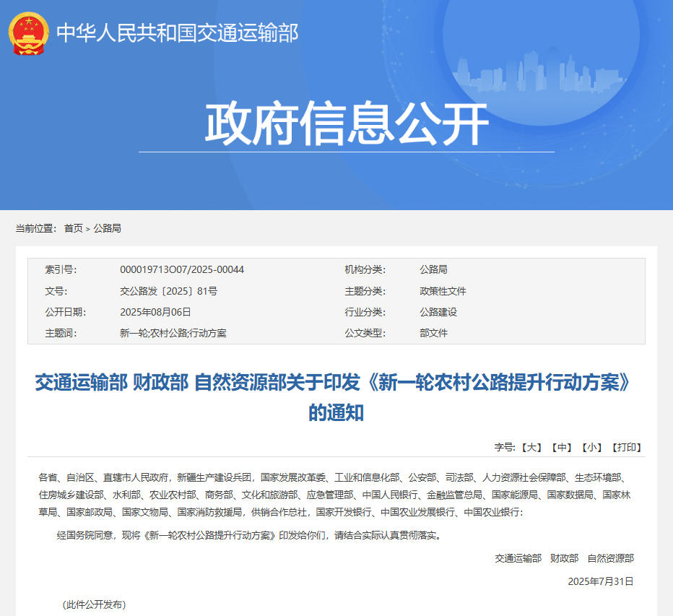Viewport: 673px width, 616px height.
Task: Click 公路局 next to 机构分类
Action: [x=433, y=270]
